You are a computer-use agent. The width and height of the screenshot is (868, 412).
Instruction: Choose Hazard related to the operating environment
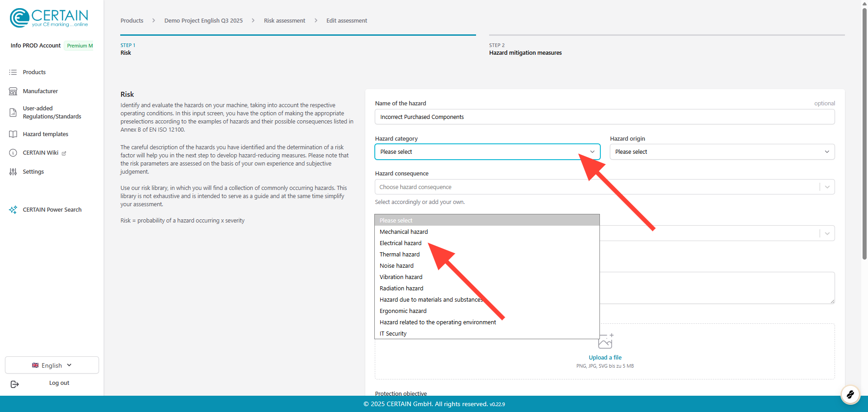coord(487,322)
